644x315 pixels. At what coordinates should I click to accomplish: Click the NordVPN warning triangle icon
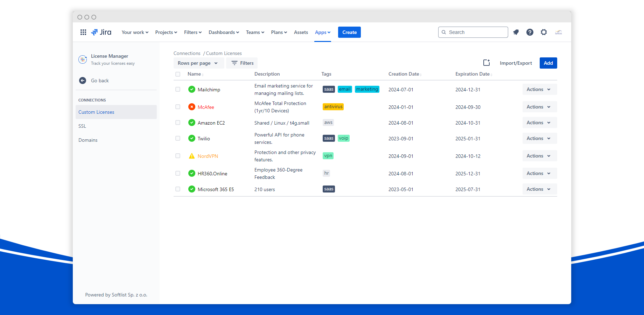tap(192, 156)
